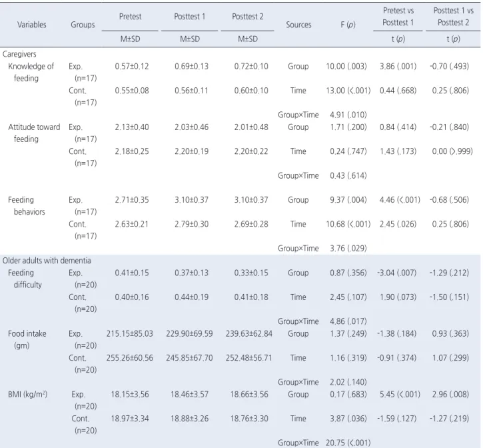Click the "Food intake (gm)" variable name
Image resolution: width=483 pixels, height=448 pixels.
(x=27, y=339)
